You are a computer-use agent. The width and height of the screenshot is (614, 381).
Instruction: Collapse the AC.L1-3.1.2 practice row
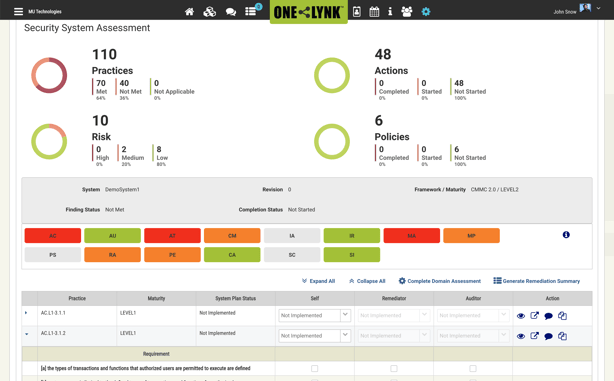click(x=27, y=334)
